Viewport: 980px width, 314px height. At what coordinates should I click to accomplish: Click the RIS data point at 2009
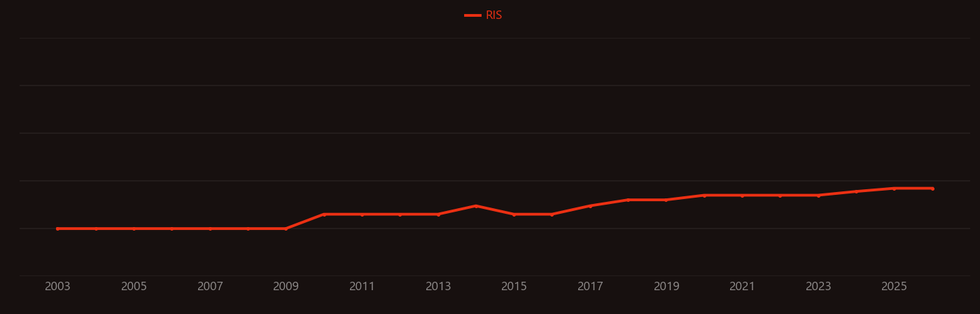[x=286, y=228]
